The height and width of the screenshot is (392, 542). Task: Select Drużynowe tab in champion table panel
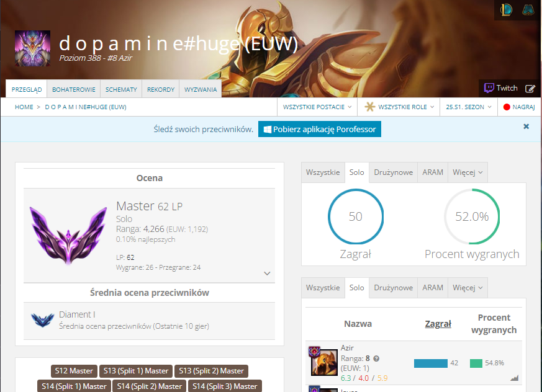coord(394,288)
